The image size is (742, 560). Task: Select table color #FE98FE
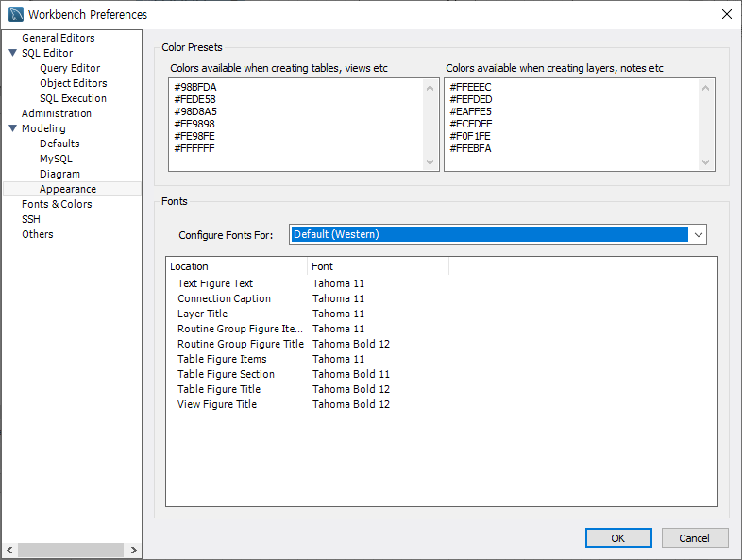[194, 137]
